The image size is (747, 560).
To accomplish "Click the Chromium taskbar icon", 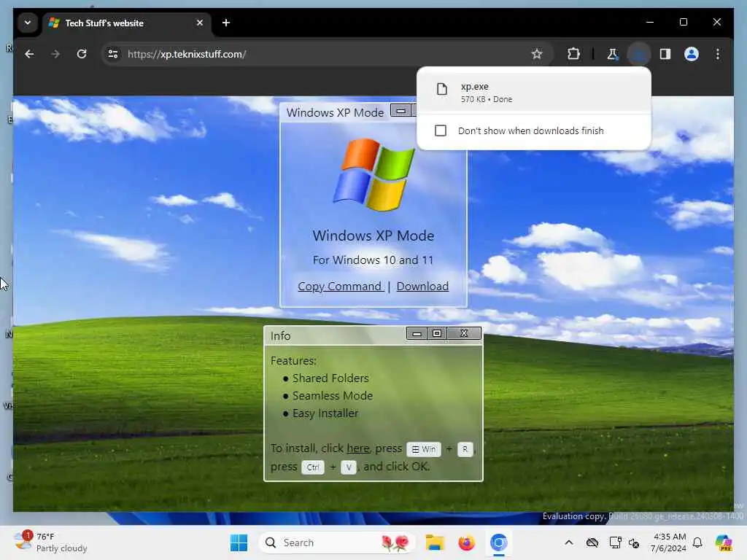I will 499,542.
